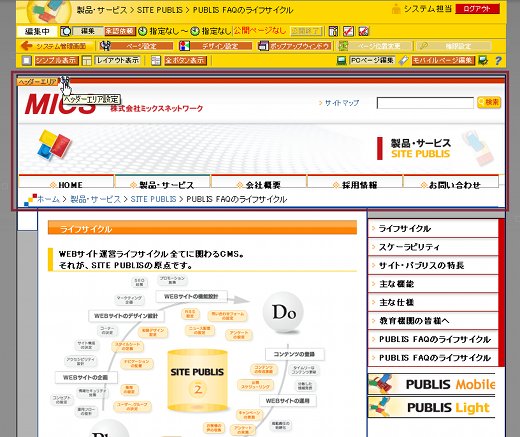Click the layout display grid icon

(87, 60)
